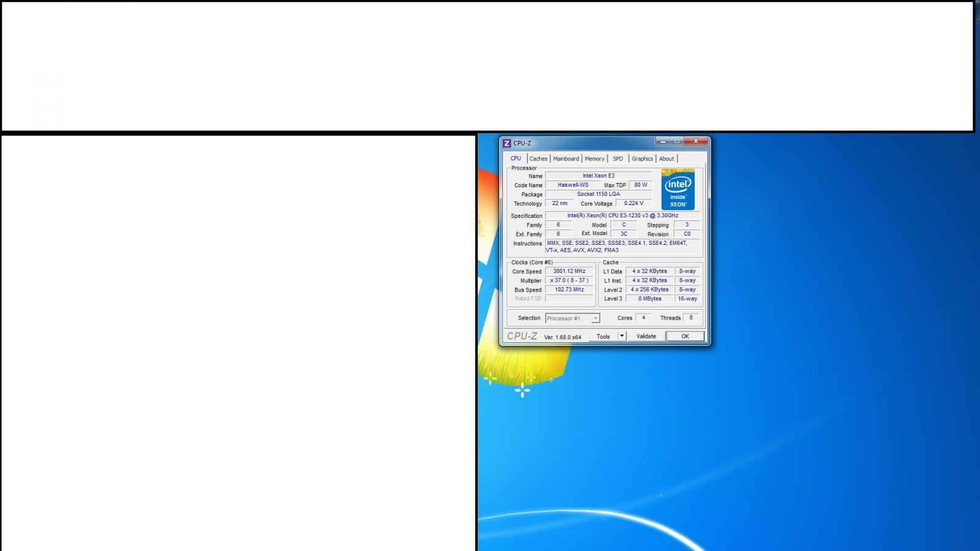The width and height of the screenshot is (980, 551).
Task: Click the Multiplier value 'x 37.0 ( 8 - 37 )'
Action: click(x=569, y=280)
